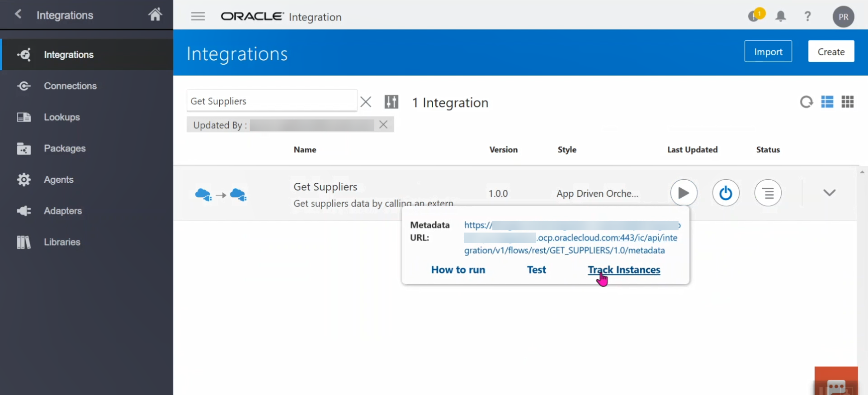Open Lookups from the sidebar

point(62,117)
